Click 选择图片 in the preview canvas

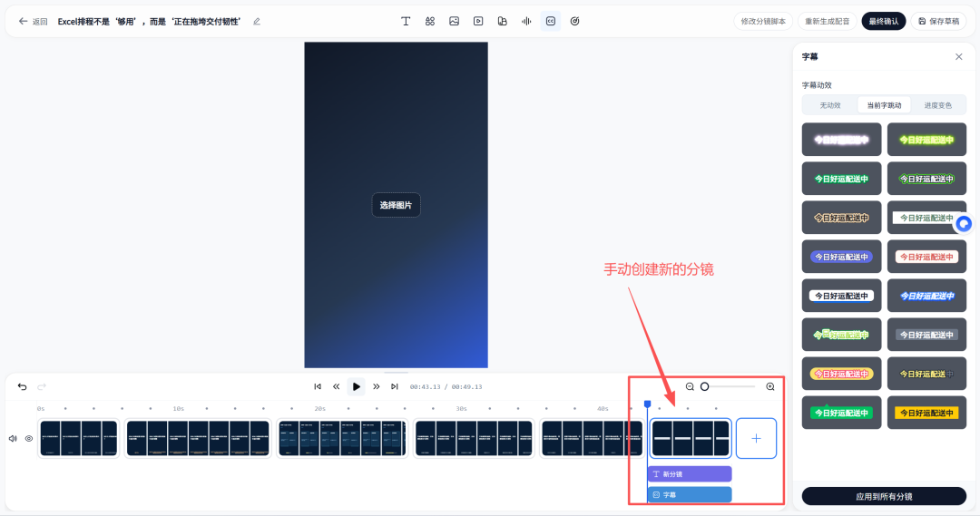click(x=397, y=205)
